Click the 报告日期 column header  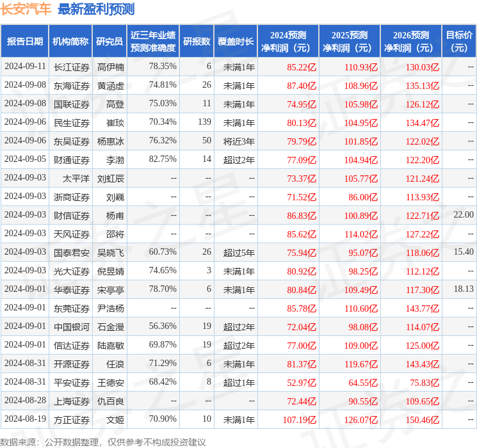(x=24, y=41)
